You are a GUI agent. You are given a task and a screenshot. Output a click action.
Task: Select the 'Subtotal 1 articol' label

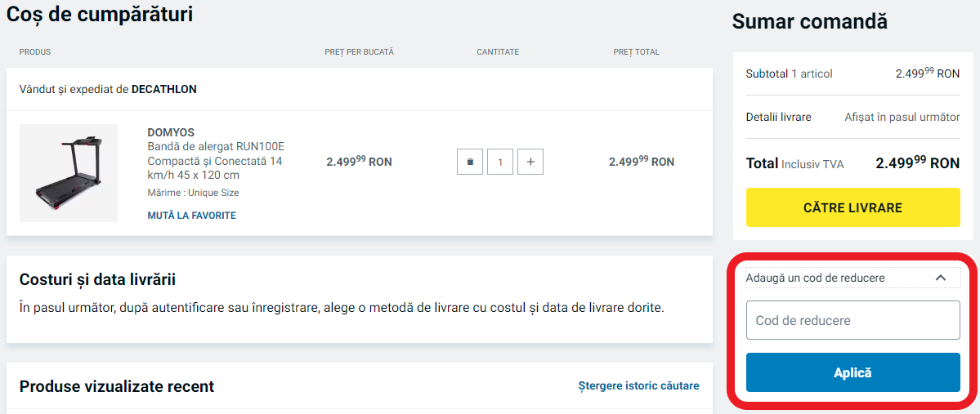pos(790,73)
